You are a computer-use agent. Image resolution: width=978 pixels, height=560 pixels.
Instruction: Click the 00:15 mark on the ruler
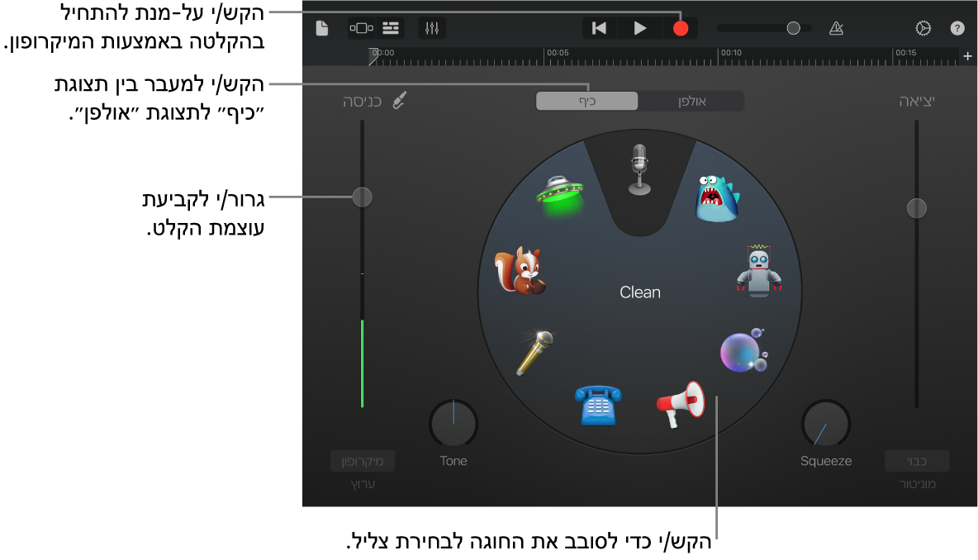coord(905,53)
